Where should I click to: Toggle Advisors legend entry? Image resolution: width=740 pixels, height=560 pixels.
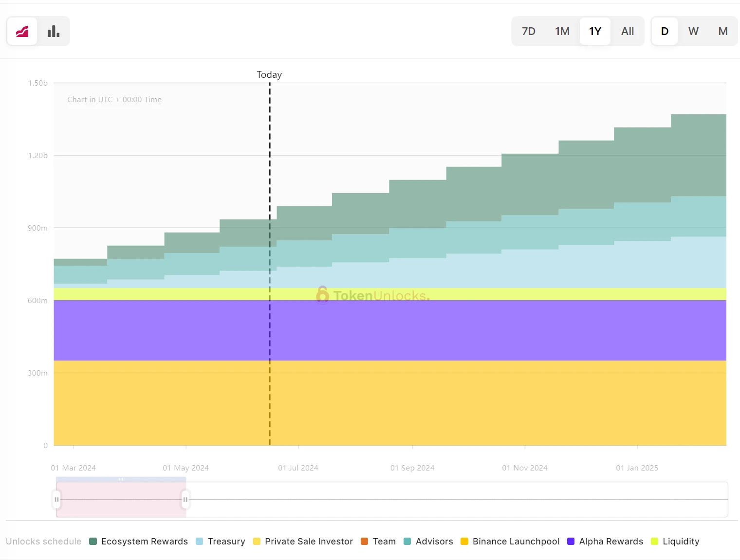pyautogui.click(x=428, y=542)
